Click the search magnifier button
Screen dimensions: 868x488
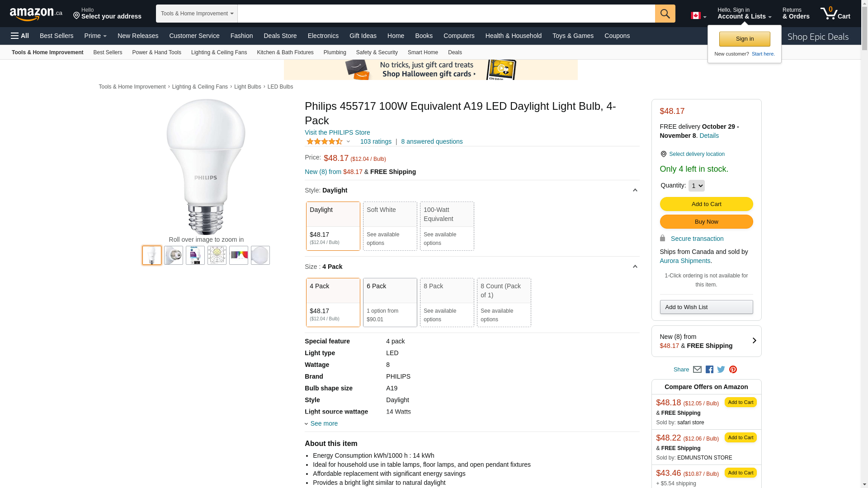coord(665,14)
